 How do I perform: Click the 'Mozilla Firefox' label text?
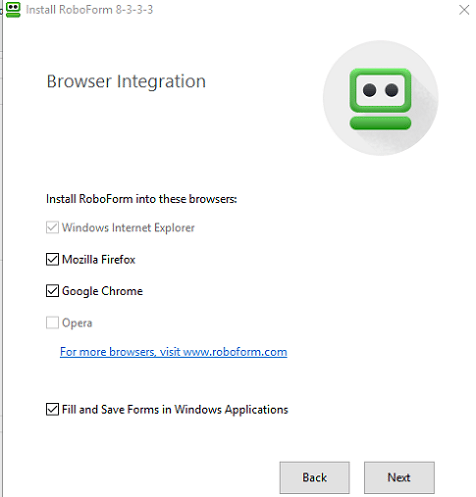coord(99,259)
